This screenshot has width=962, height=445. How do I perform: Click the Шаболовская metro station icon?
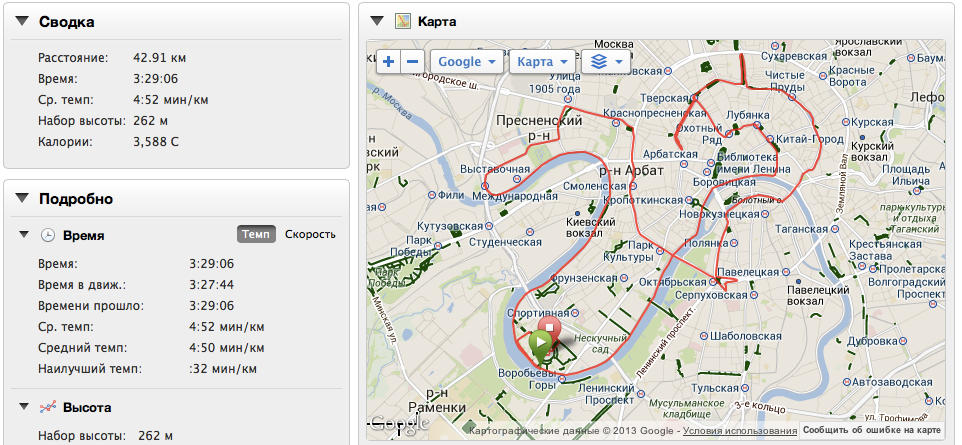coord(703,335)
